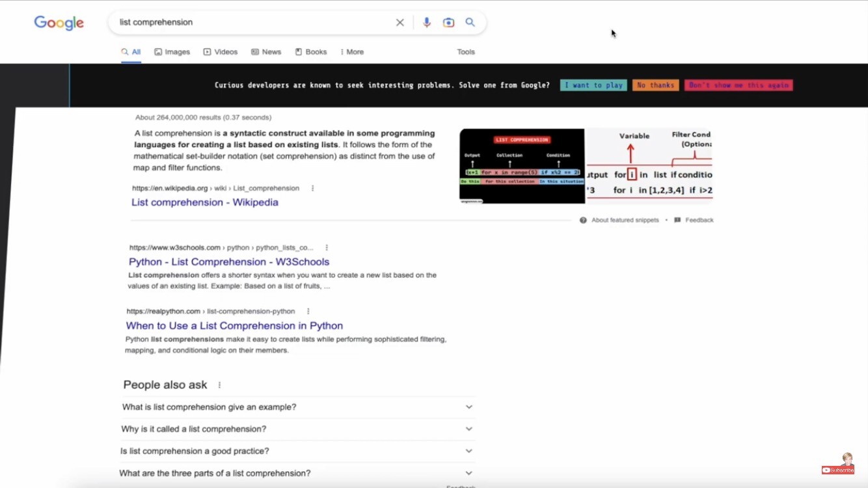868x488 pixels.
Task: Click the Feedback flag icon
Action: (677, 220)
